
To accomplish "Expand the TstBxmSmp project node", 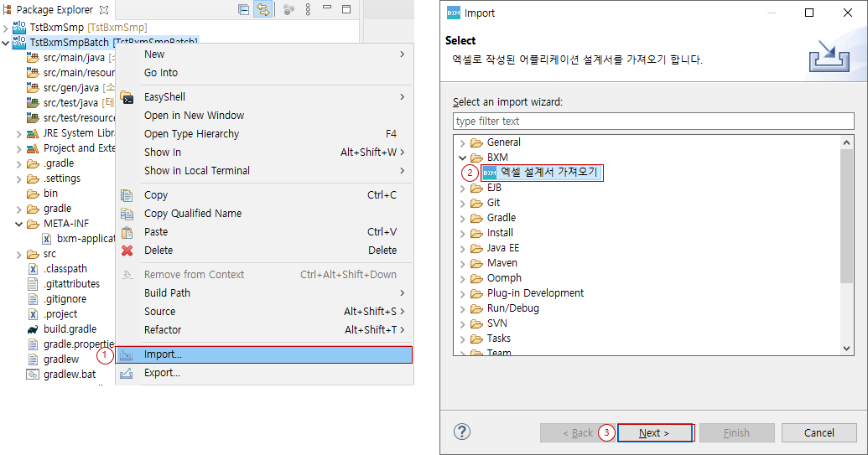I will (x=6, y=28).
